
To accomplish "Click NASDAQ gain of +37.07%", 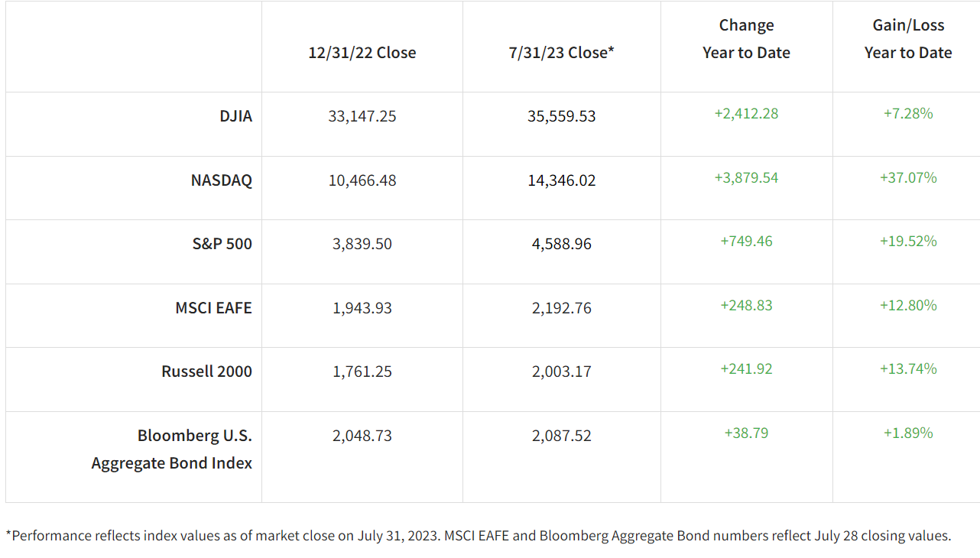I will [x=908, y=177].
